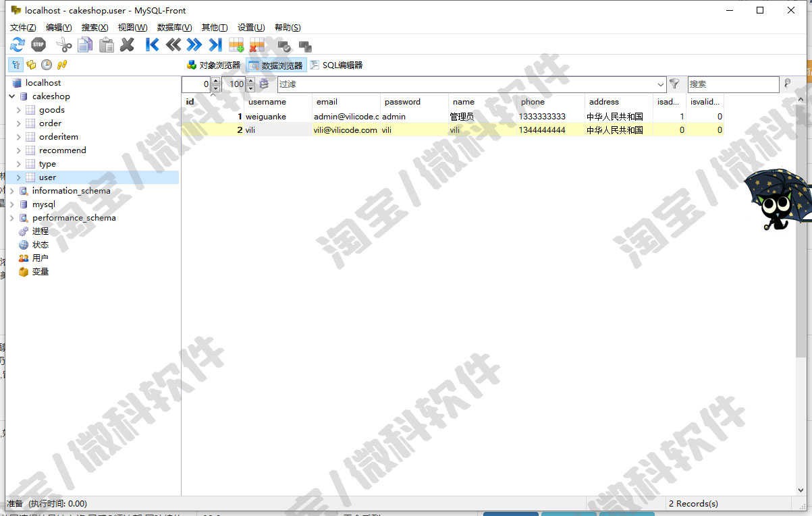Open the 文件 menu
812x516 pixels.
click(23, 28)
